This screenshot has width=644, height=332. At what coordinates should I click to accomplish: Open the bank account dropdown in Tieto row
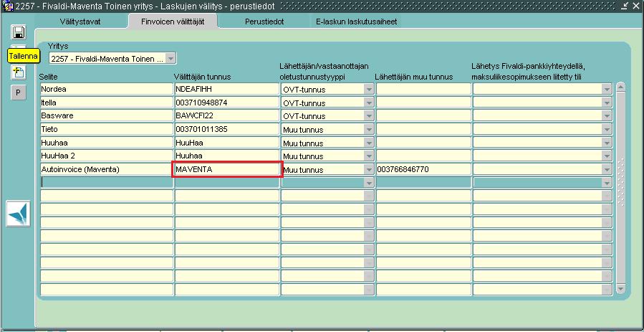[x=607, y=130]
